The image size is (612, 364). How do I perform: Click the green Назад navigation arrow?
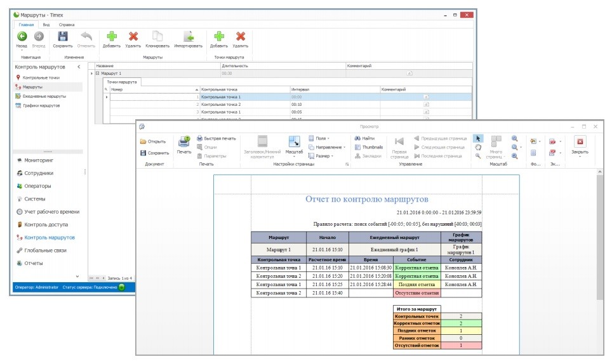[x=22, y=37]
